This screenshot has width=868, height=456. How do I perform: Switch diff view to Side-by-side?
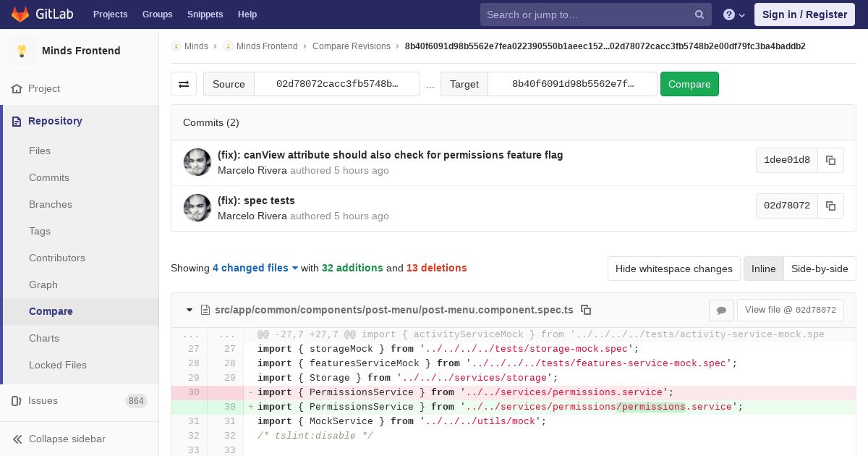pyautogui.click(x=819, y=269)
